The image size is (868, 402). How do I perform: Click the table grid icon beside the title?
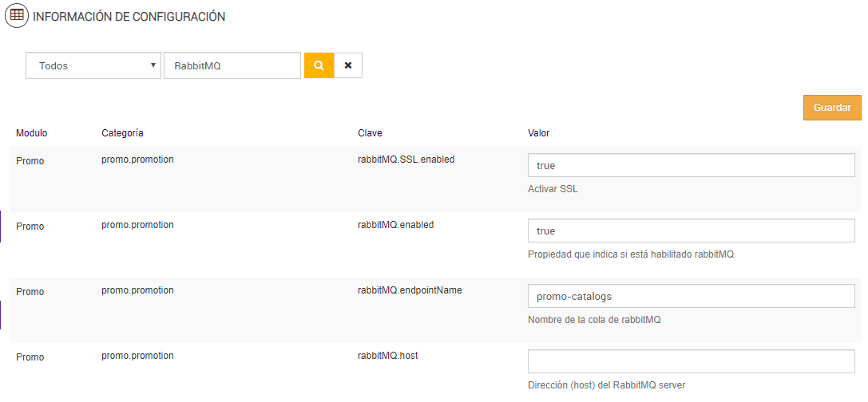(17, 16)
